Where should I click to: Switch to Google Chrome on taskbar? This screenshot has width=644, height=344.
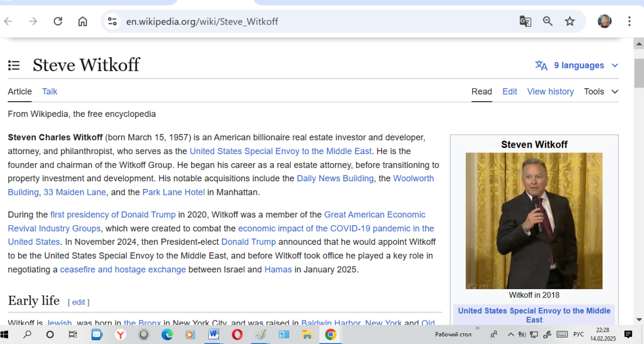(x=331, y=334)
